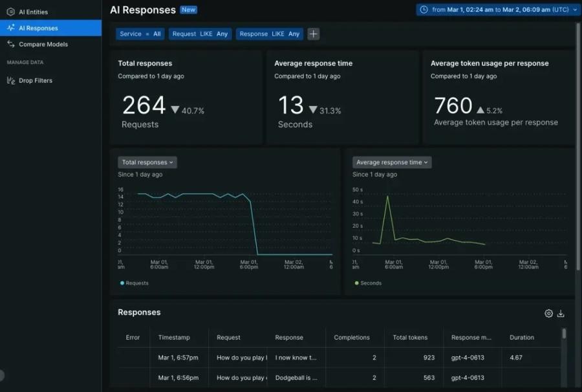Click the 760 average token value
This screenshot has height=392, width=582.
[453, 106]
